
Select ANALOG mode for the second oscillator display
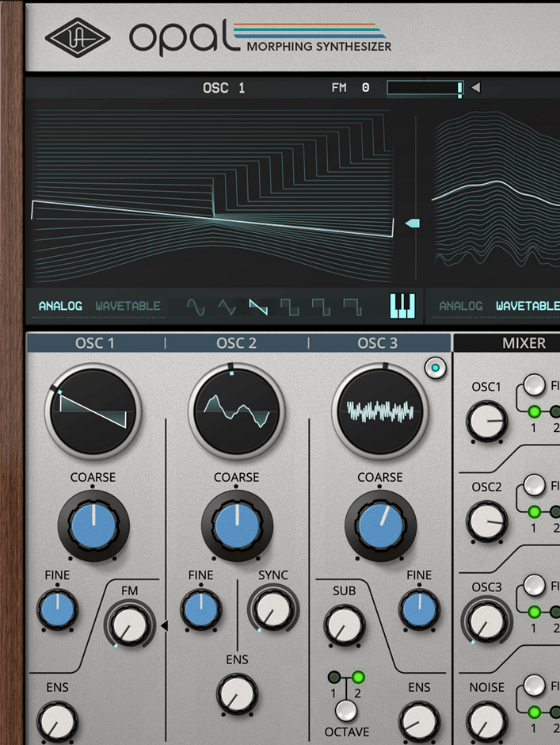461,306
